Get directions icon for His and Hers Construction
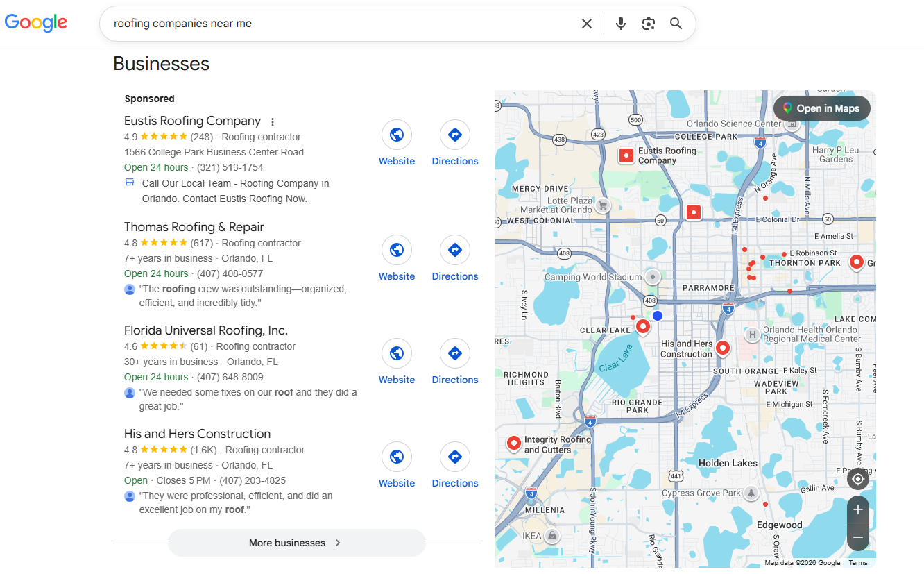 (455, 457)
